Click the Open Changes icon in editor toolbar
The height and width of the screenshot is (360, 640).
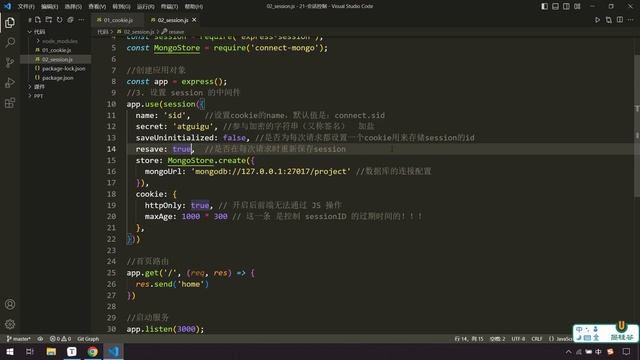pos(609,20)
